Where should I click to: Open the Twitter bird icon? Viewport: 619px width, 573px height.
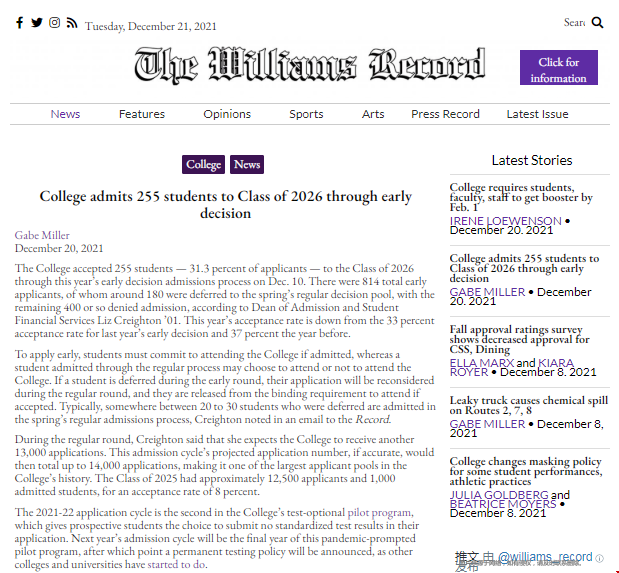click(x=37, y=23)
